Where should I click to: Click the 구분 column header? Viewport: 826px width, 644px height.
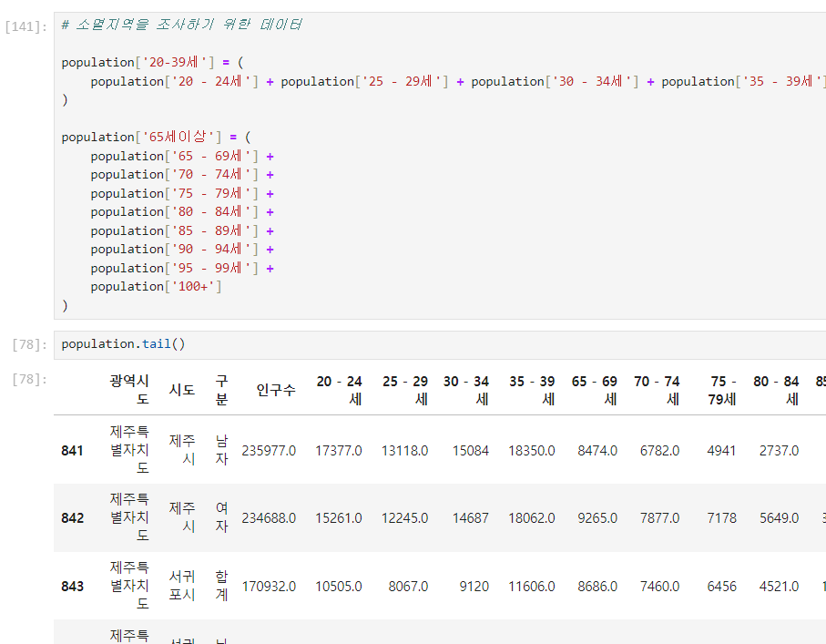pyautogui.click(x=222, y=390)
